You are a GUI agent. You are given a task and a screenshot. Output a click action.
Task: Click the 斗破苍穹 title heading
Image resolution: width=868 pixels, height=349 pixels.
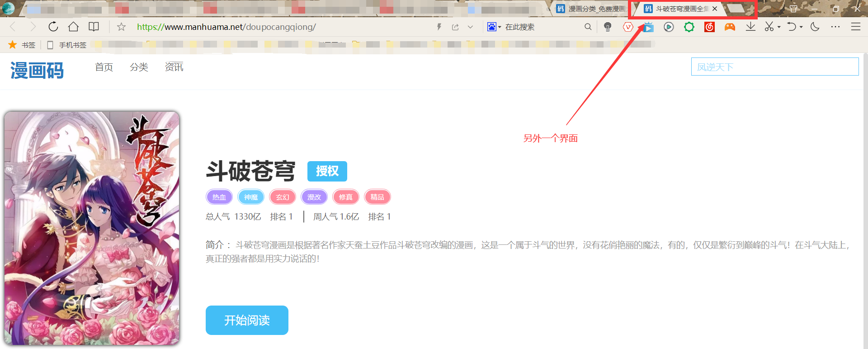pos(251,171)
